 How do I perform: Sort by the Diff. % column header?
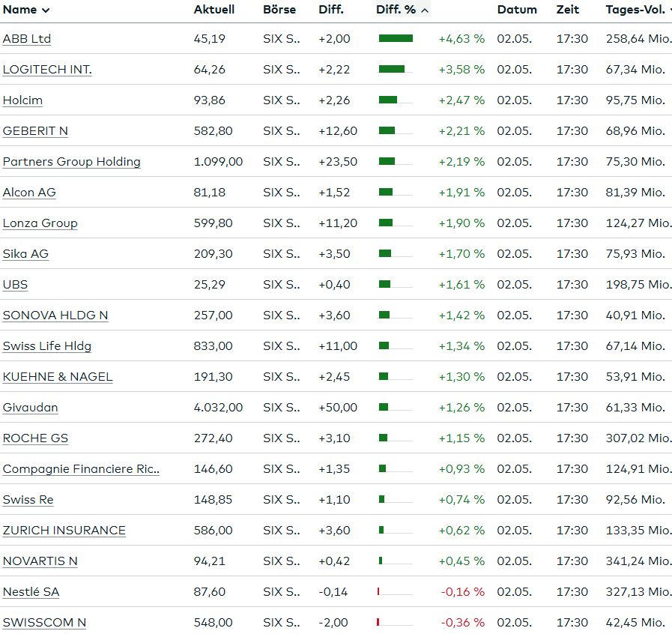click(x=402, y=10)
